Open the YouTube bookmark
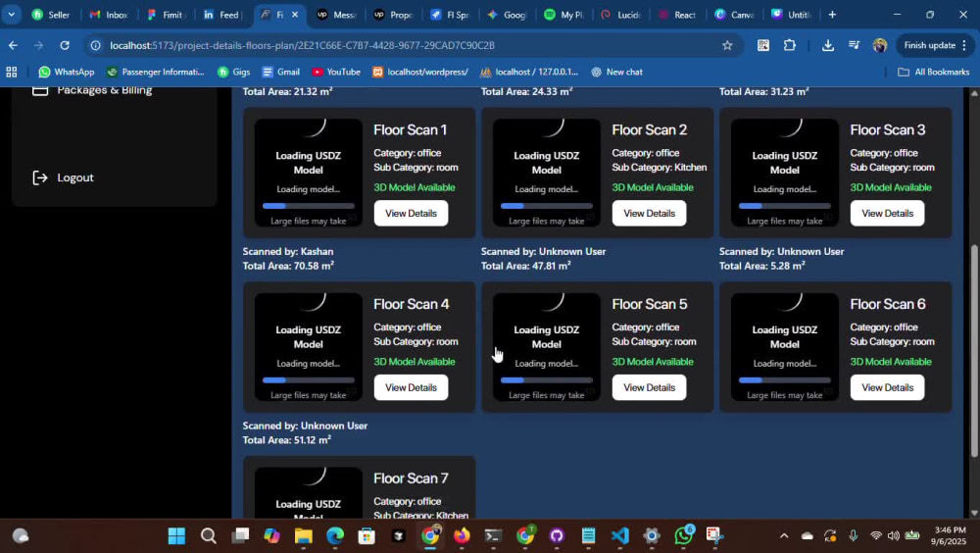 (x=335, y=72)
